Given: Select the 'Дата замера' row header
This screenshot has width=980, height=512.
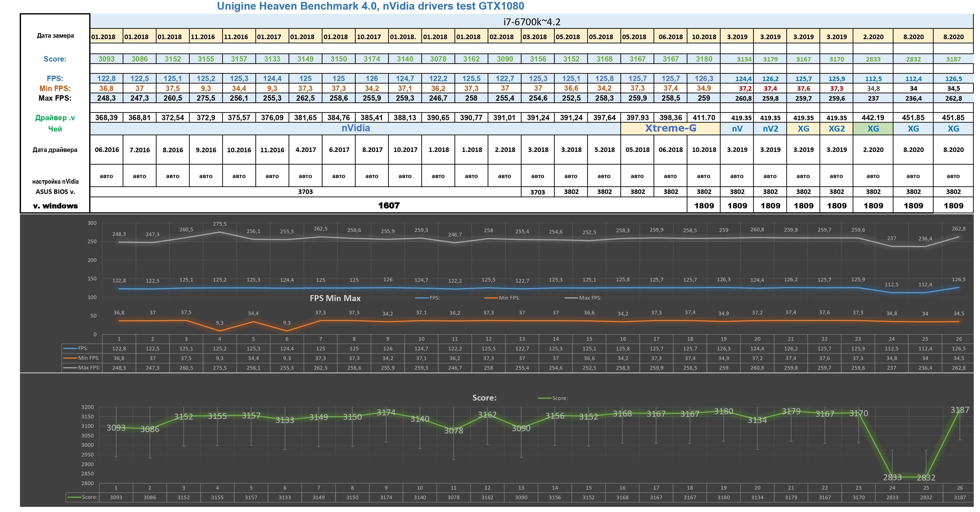Looking at the screenshot, I should pyautogui.click(x=55, y=36).
